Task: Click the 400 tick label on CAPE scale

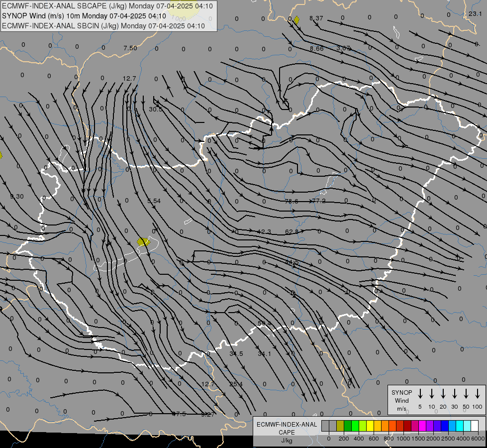Action: pyautogui.click(x=359, y=439)
